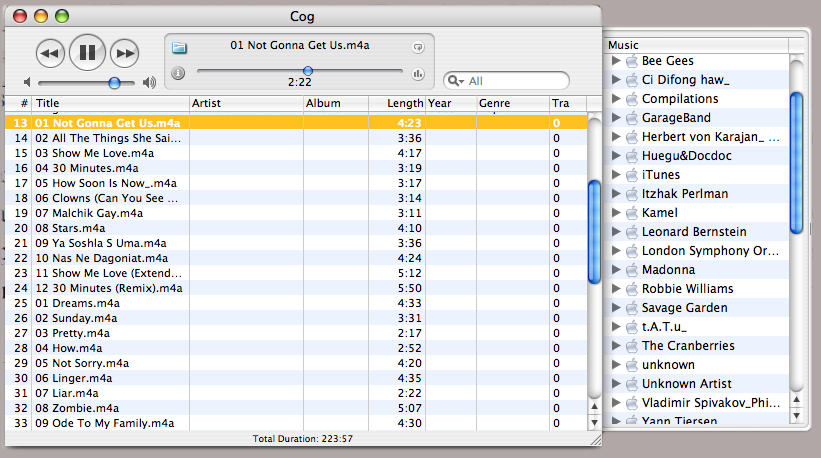Image resolution: width=821 pixels, height=458 pixels.
Task: Click the London Symphony Or... folder icon
Action: 632,251
